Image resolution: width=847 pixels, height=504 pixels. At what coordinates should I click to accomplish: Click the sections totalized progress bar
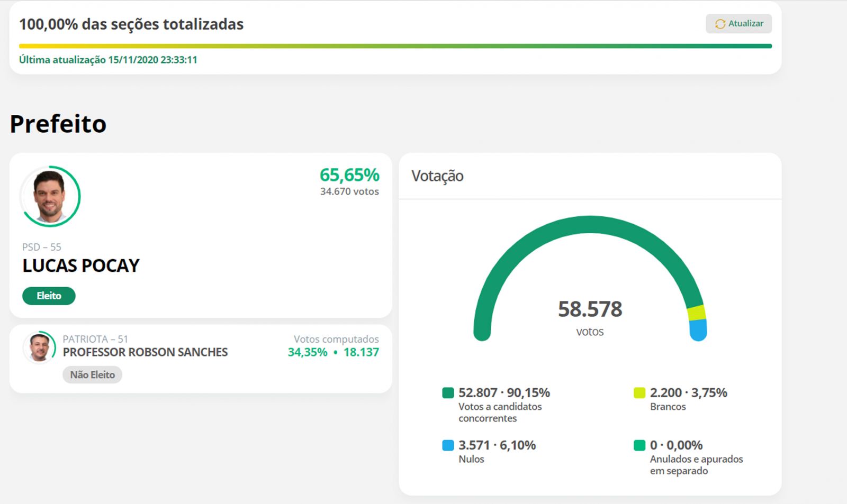click(x=395, y=46)
